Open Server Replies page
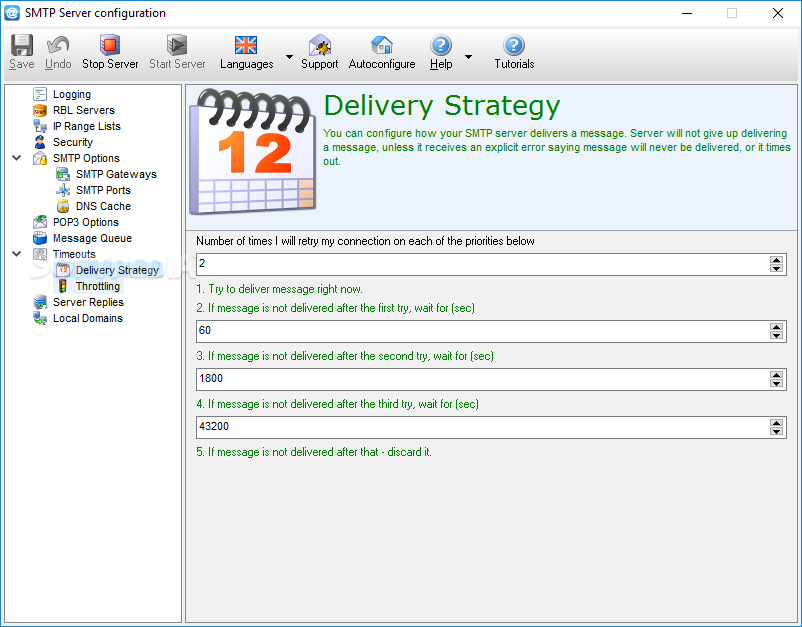The width and height of the screenshot is (802, 627). click(88, 302)
